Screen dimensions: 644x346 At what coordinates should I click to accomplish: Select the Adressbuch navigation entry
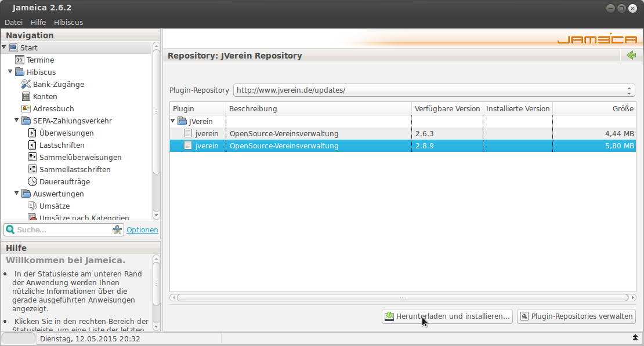[x=53, y=108]
